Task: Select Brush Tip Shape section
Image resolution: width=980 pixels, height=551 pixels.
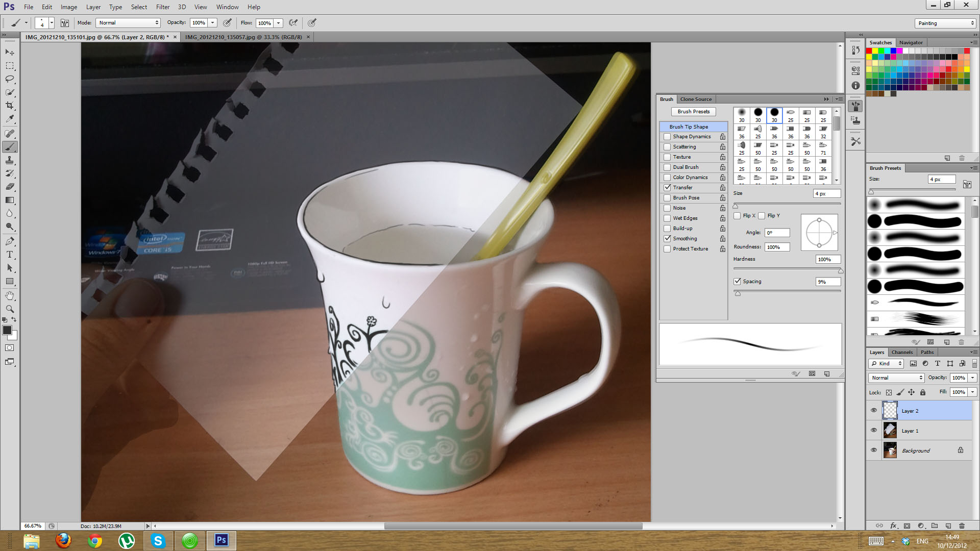Action: coord(693,127)
